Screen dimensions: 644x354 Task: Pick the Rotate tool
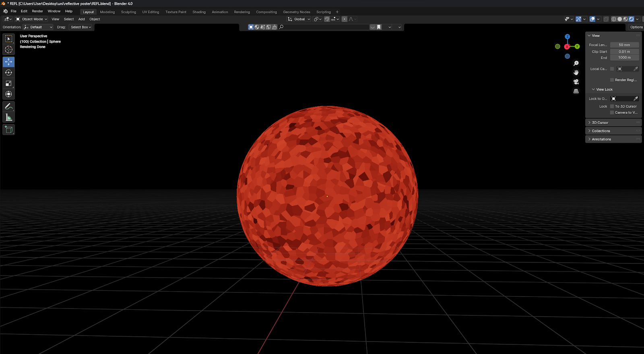8,73
